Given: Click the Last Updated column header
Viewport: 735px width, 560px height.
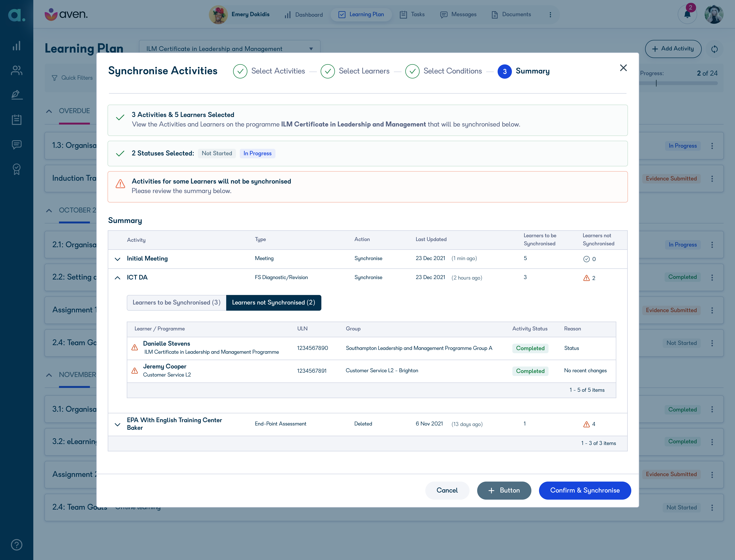Looking at the screenshot, I should click(431, 239).
